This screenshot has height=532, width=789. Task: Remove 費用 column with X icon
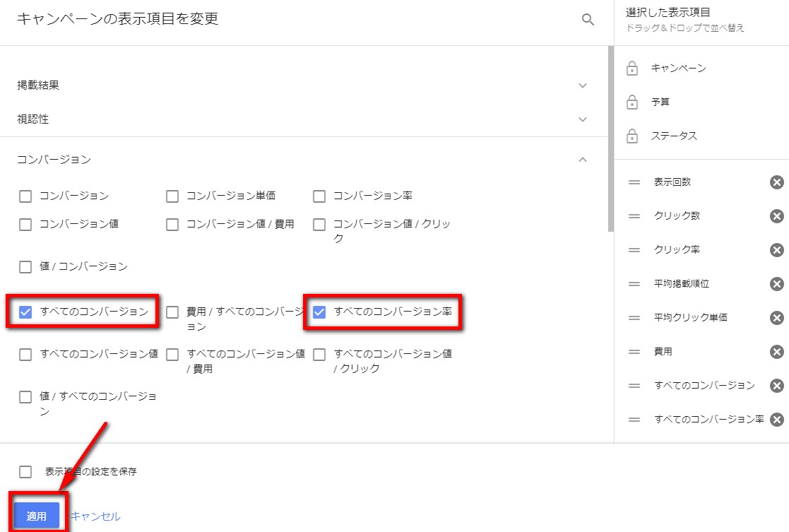tap(776, 352)
